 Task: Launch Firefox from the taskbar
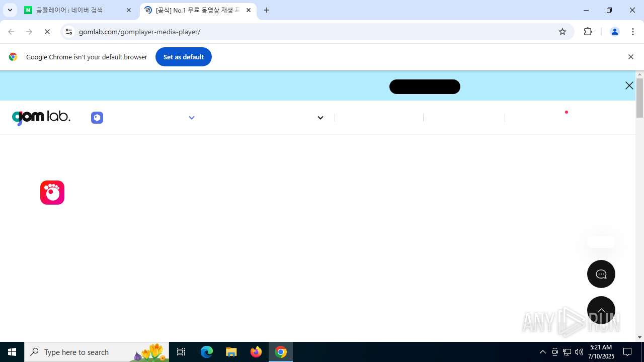(256, 352)
